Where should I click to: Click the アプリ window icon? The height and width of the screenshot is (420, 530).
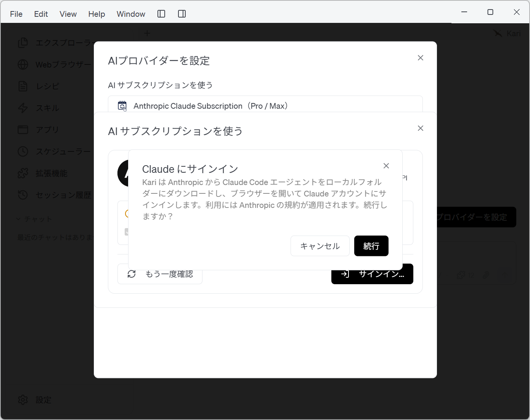(x=23, y=130)
